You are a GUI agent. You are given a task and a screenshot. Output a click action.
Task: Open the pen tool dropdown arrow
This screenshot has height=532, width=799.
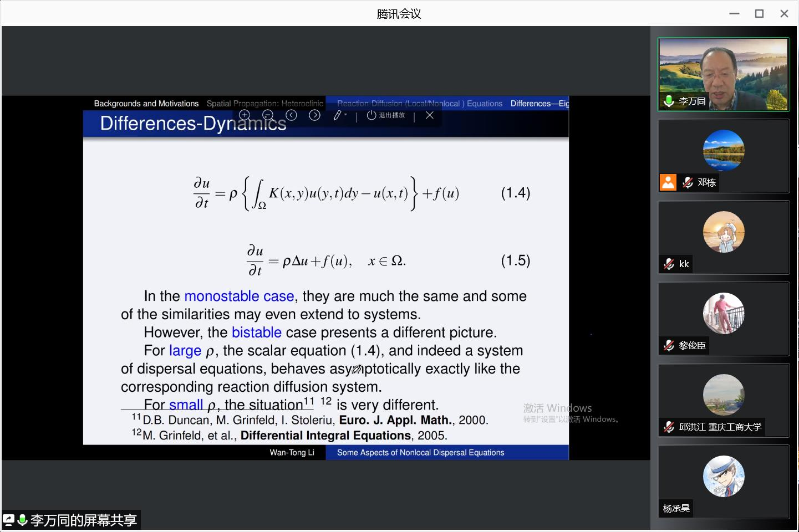[x=345, y=115]
